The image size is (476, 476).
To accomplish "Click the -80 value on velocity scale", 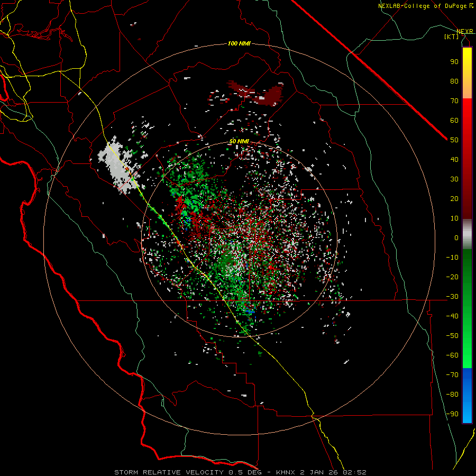I will click(x=452, y=395).
